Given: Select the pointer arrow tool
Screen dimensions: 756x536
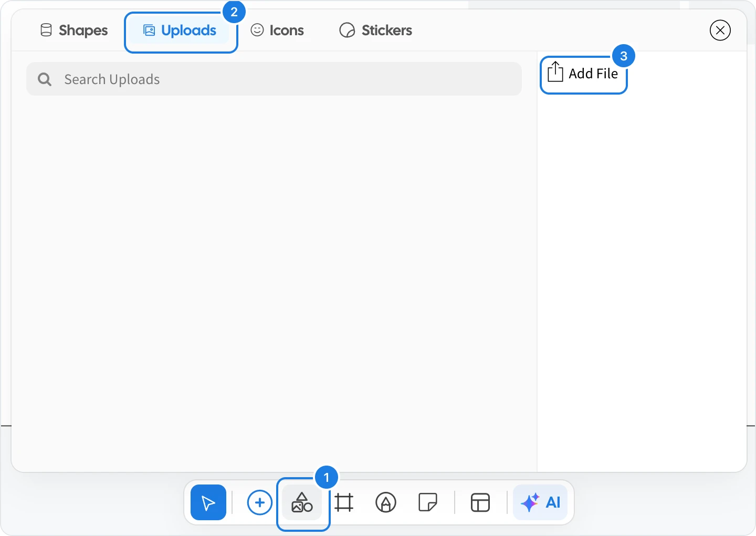Looking at the screenshot, I should click(208, 502).
